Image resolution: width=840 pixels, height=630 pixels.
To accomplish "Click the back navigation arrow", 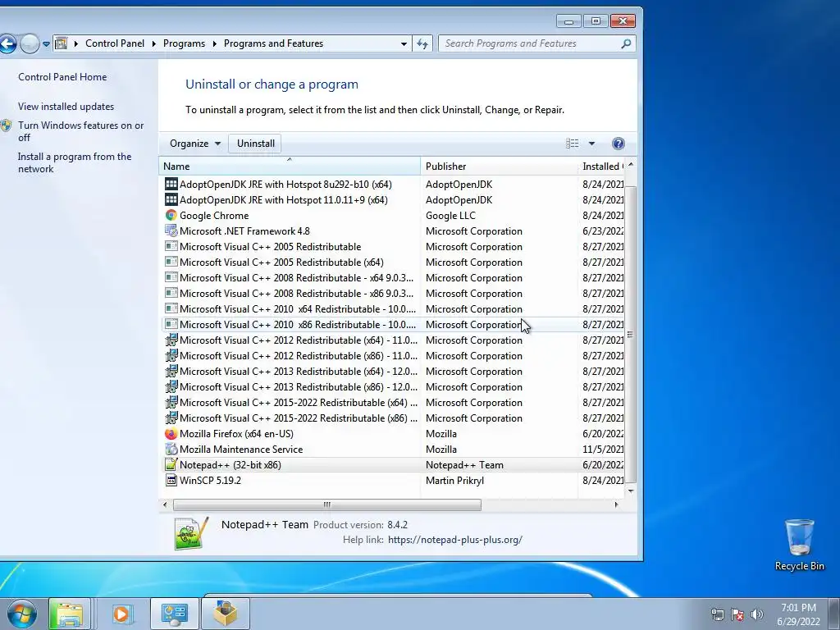I will [7, 43].
